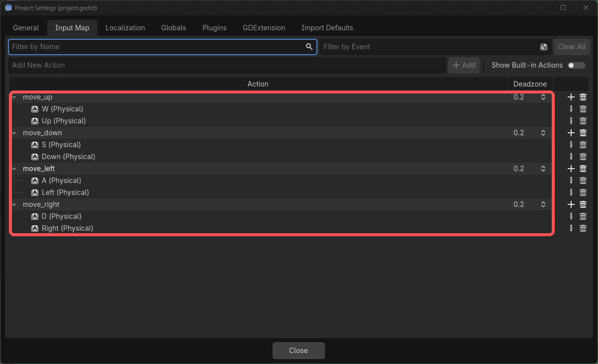Delete the Up (Physical) event
The width and height of the screenshot is (598, 364).
583,121
